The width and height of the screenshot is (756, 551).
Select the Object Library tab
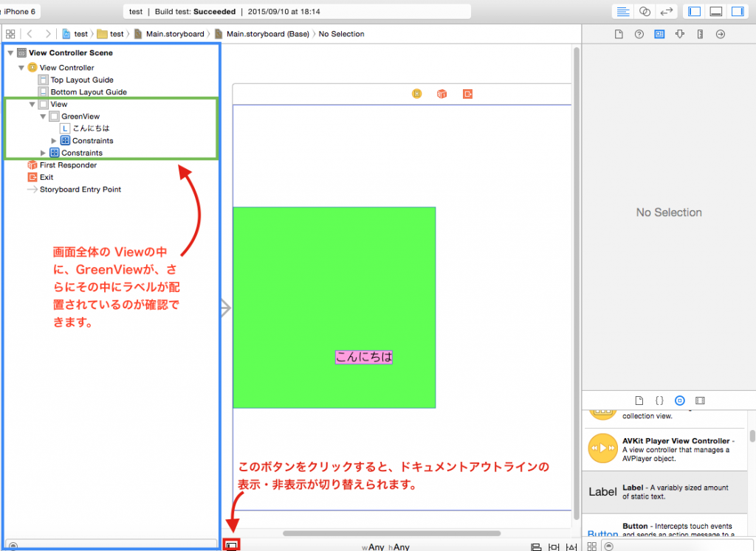[x=679, y=400]
